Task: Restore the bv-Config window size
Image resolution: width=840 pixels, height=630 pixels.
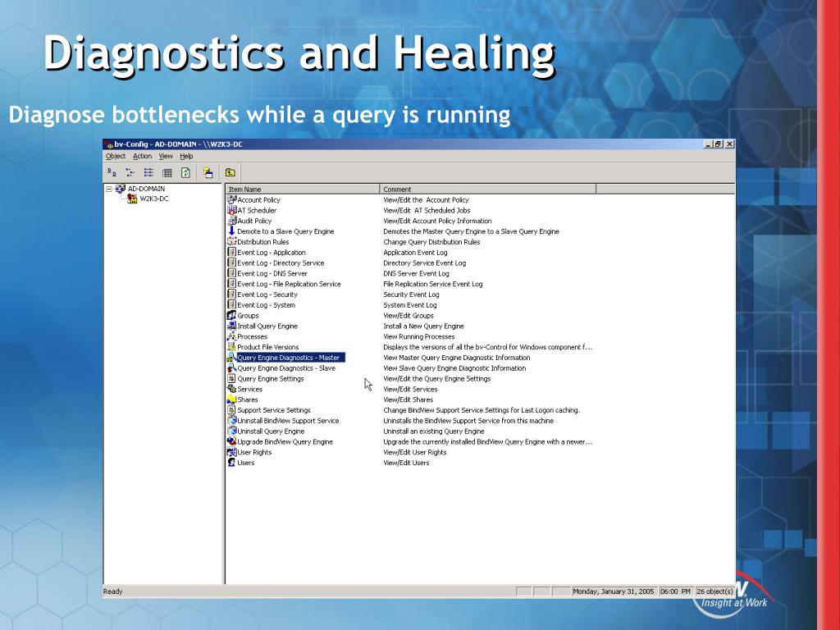Action: point(719,144)
